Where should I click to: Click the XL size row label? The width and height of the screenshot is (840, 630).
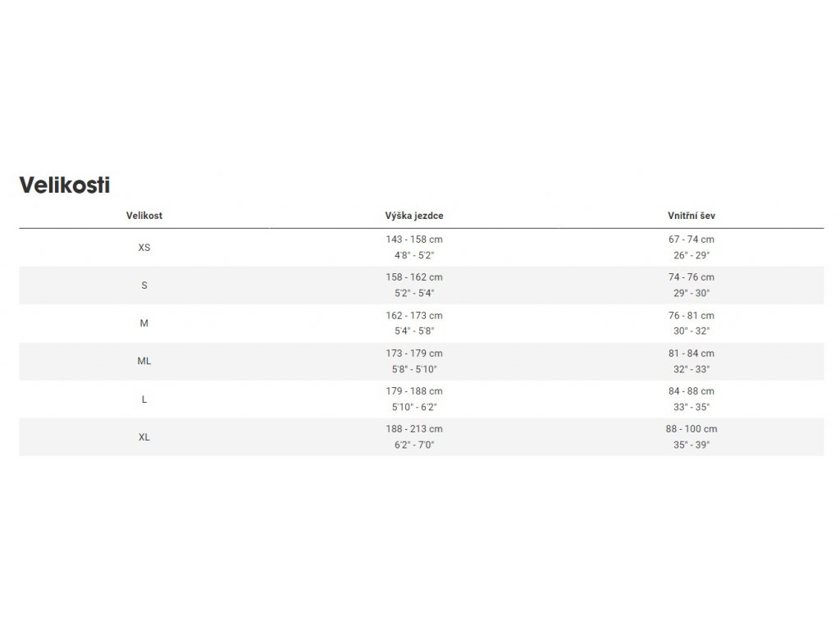tap(144, 437)
